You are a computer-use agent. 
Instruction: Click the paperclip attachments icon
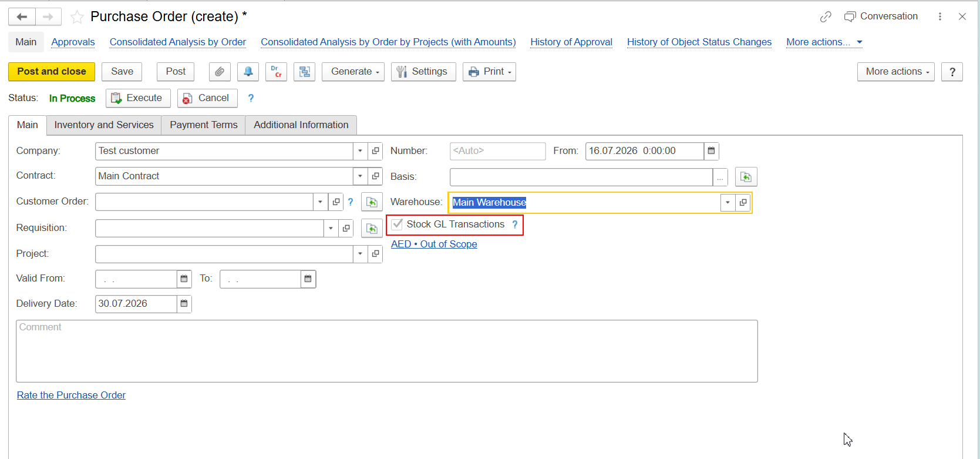(x=220, y=72)
